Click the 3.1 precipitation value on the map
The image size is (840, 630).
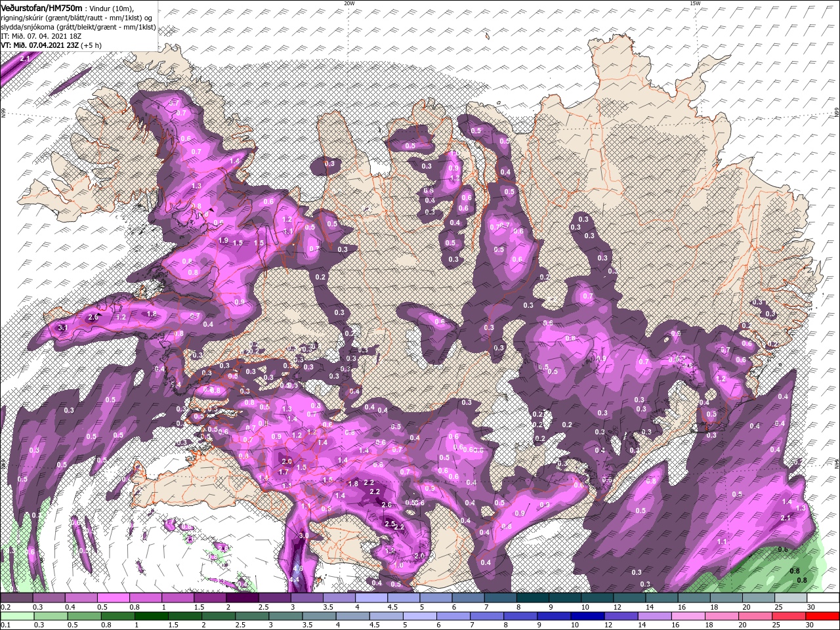tap(63, 327)
